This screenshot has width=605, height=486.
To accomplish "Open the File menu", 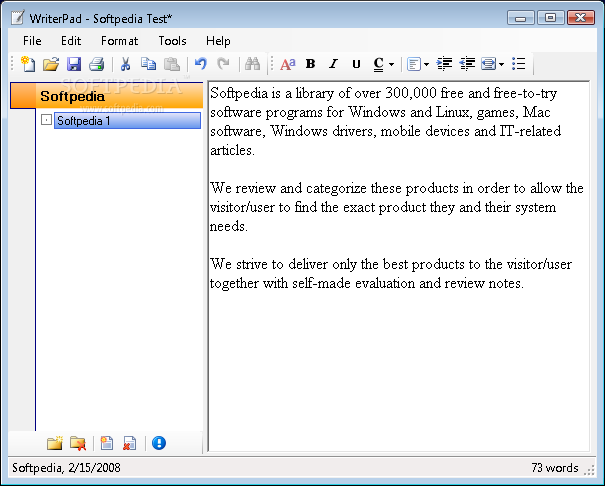I will pos(32,41).
